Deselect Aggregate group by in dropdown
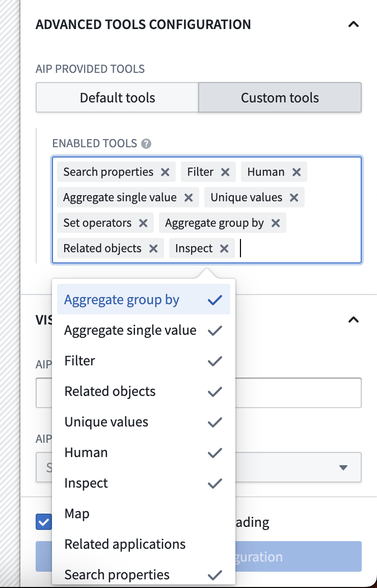This screenshot has width=377, height=588. click(143, 299)
